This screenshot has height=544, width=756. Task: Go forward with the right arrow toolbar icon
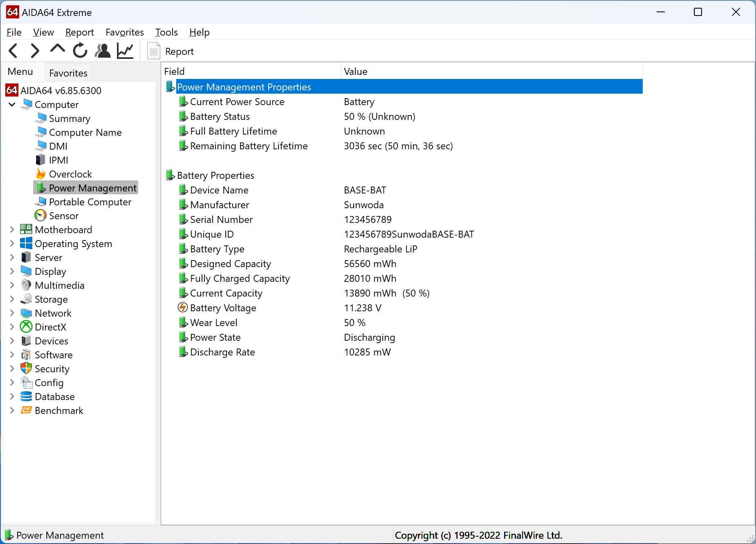[35, 51]
